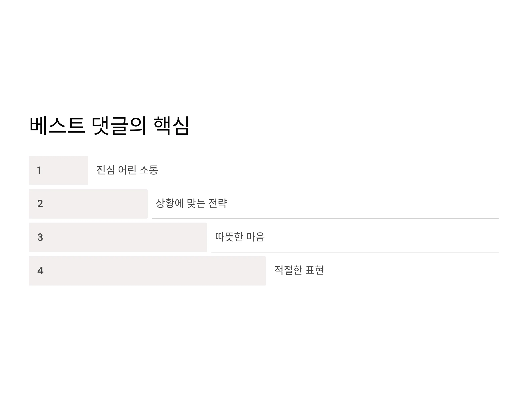Click the word "전략" in the second row
The image size is (532, 399).
coord(218,203)
